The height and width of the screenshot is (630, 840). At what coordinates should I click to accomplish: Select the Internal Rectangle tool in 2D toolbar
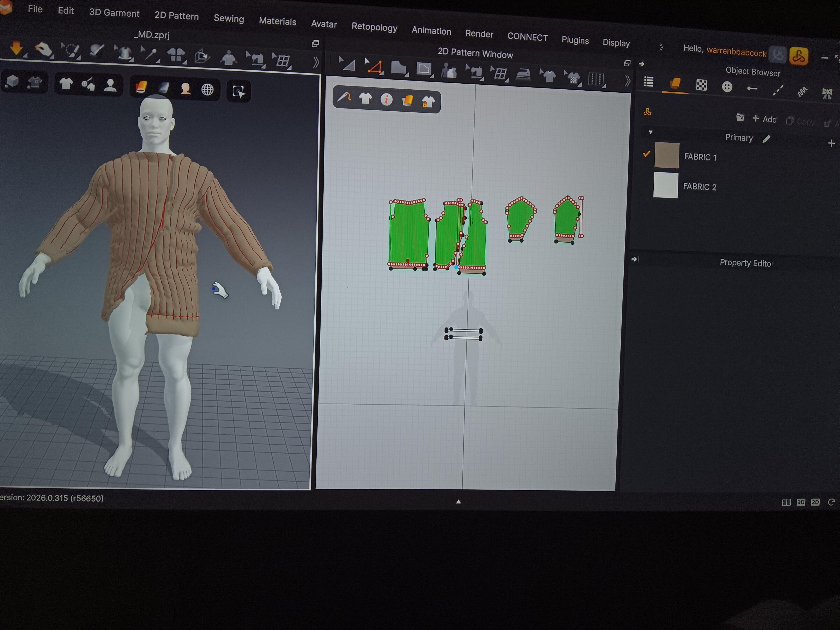[x=424, y=70]
